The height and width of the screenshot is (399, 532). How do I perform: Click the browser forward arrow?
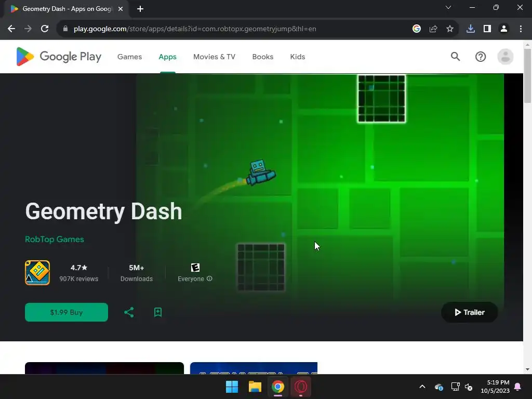28,29
